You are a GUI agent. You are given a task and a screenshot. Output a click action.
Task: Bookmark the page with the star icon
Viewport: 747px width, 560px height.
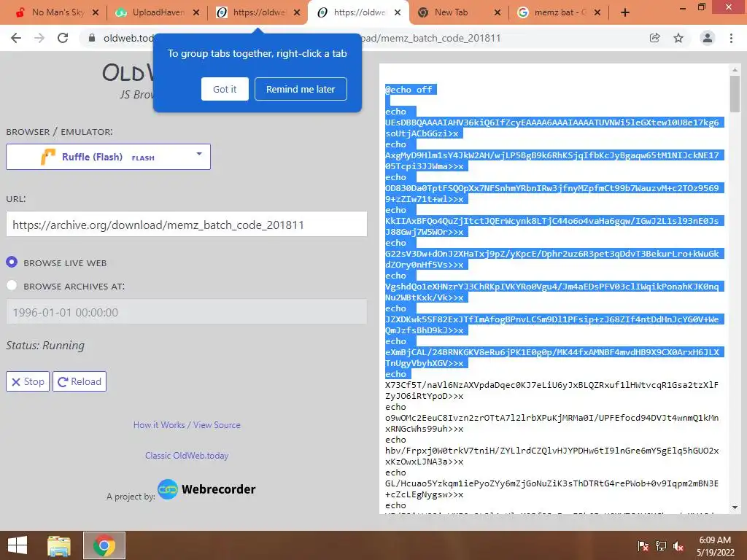(678, 38)
